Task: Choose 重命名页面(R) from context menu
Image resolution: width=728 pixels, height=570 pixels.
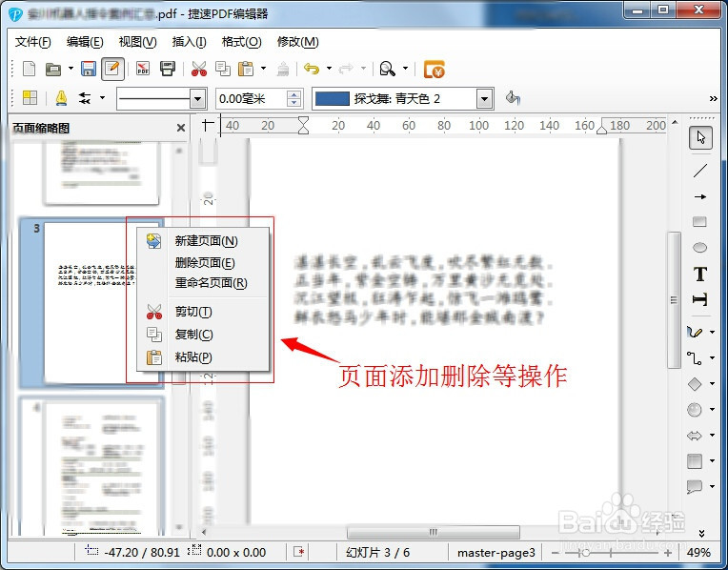Action: [x=203, y=282]
